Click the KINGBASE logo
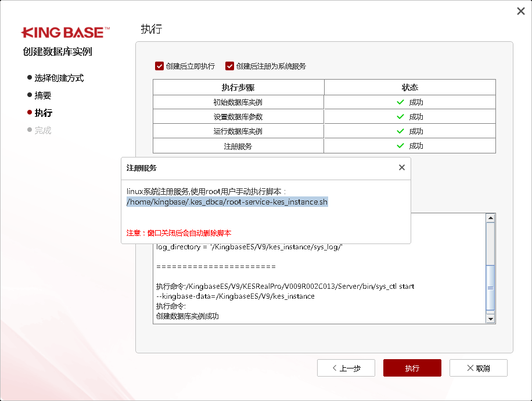Image resolution: width=532 pixels, height=401 pixels. click(65, 33)
